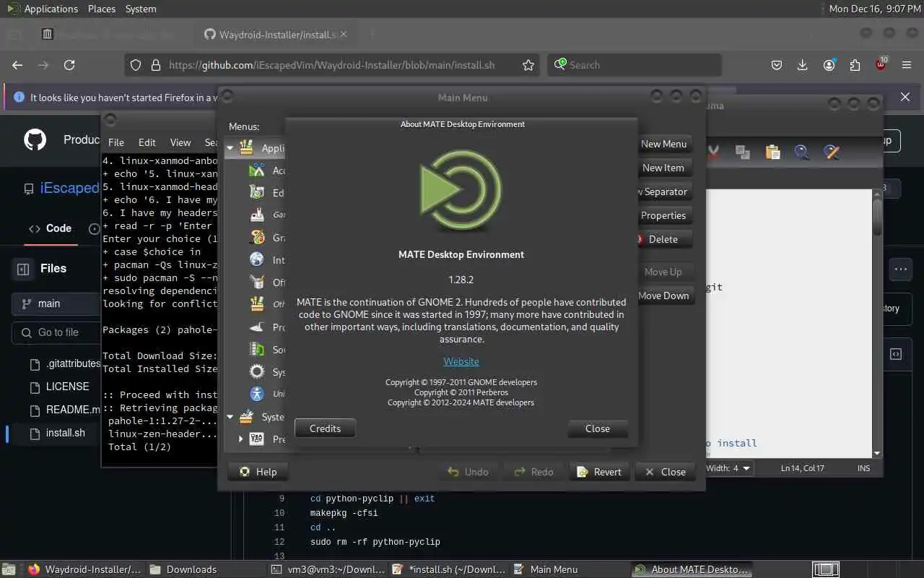
Task: Click the GitHub logo on the page
Action: pyautogui.click(x=35, y=139)
